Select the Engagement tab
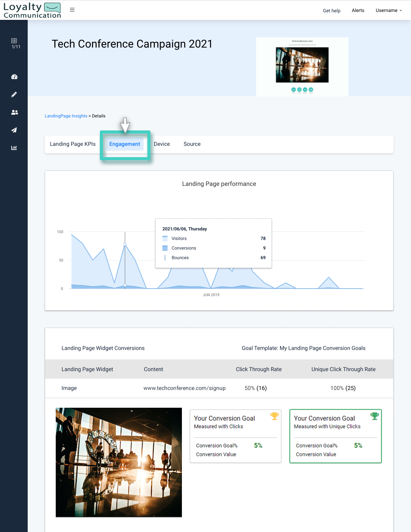 pyautogui.click(x=124, y=144)
